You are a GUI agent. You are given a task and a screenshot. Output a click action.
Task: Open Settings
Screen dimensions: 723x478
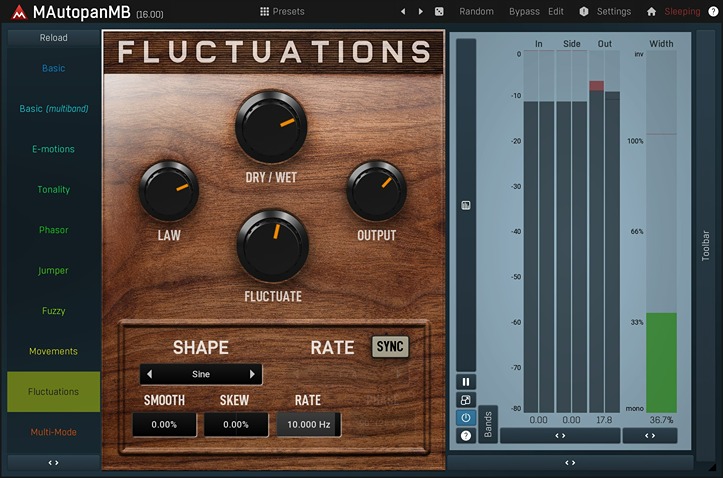pos(614,12)
